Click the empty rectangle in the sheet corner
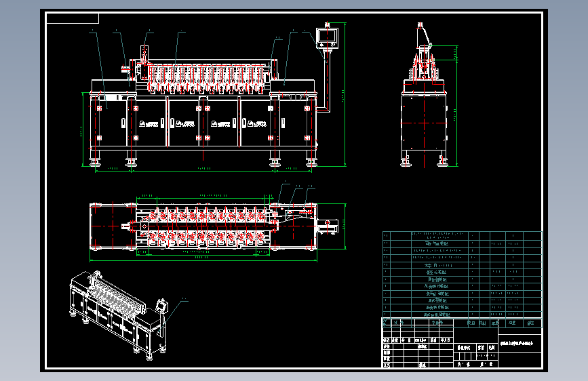This screenshot has width=588, height=381. pos(73,18)
